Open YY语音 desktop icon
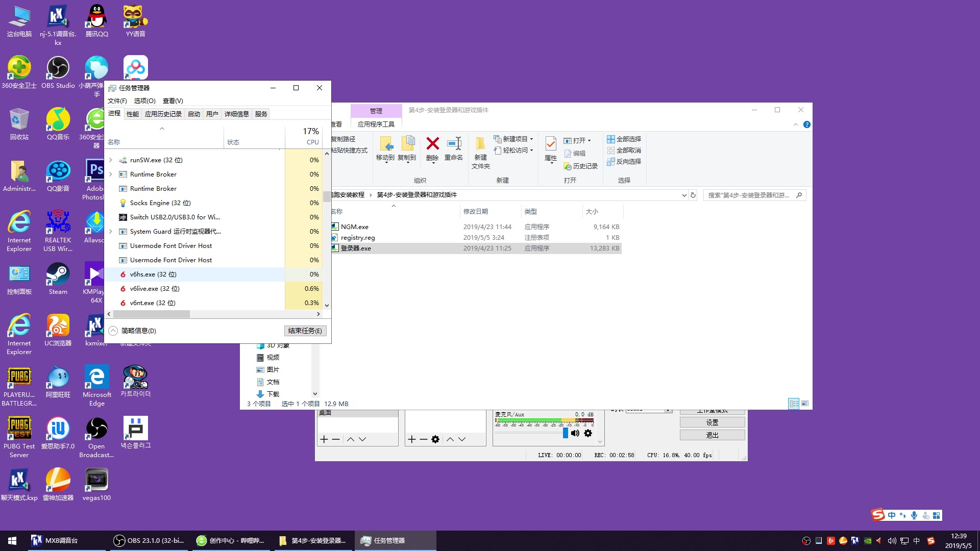Image resolution: width=980 pixels, height=551 pixels. 135,21
